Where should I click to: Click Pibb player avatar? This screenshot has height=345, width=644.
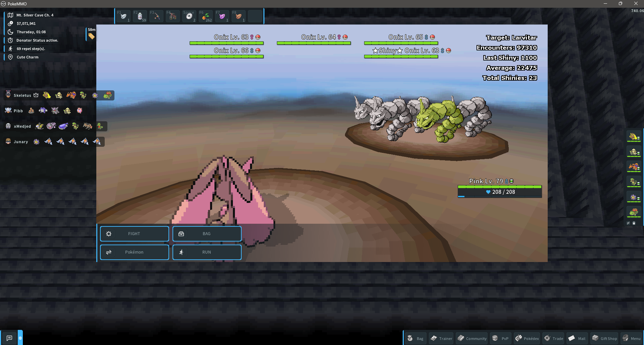8,110
